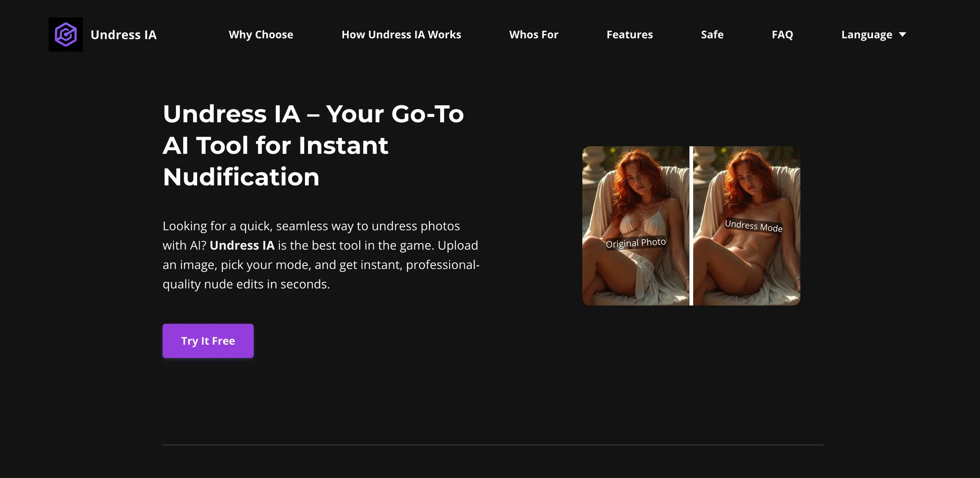The image size is (980, 478).
Task: Click the downward chevron next to Language
Action: [x=902, y=35]
